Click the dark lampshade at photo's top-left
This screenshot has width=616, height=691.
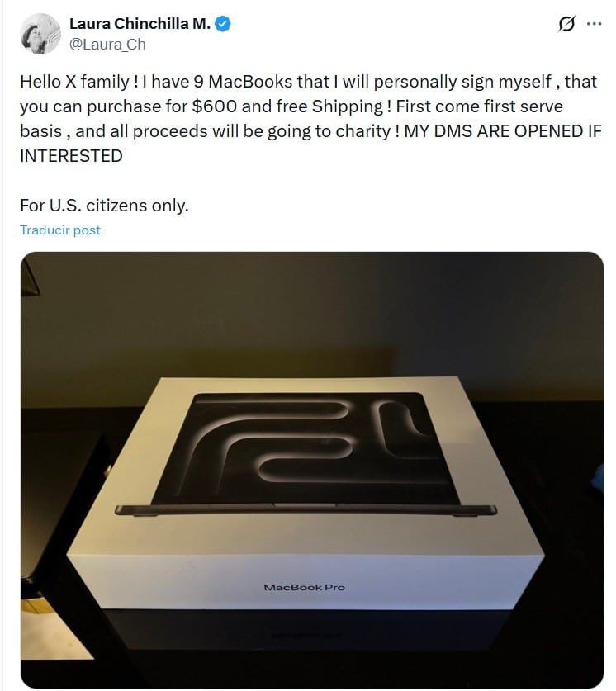[29, 277]
